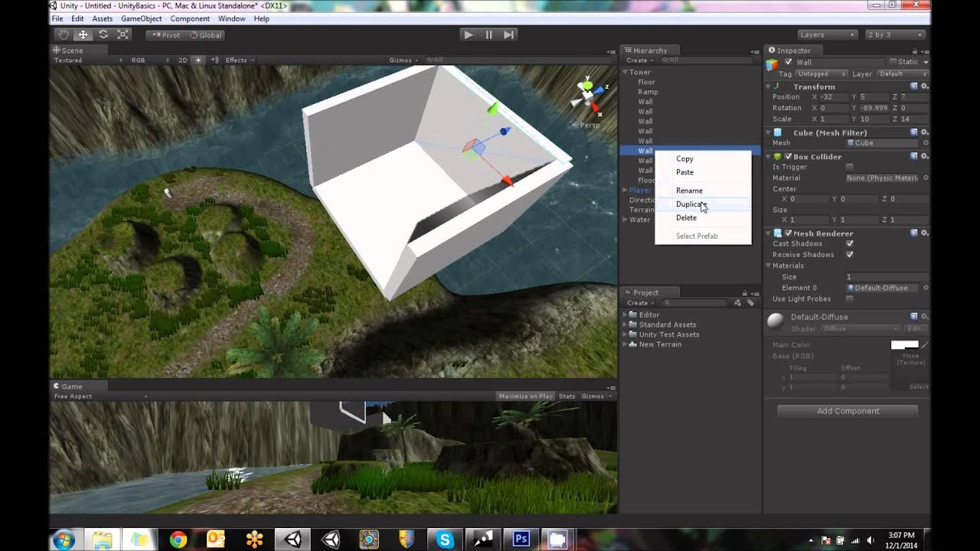Screen dimensions: 980x551
Task: Click the Position X field
Action: (x=832, y=97)
